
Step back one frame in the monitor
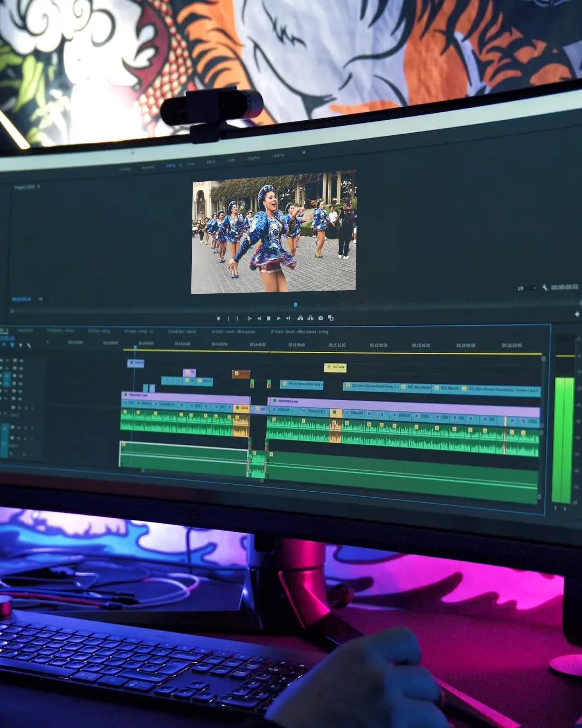259,319
